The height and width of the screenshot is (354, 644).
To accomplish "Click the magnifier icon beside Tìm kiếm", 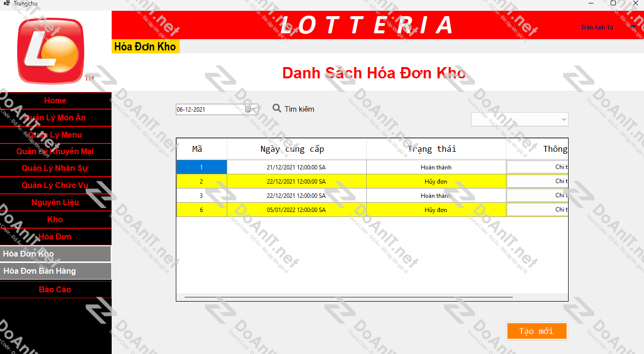I will (277, 108).
